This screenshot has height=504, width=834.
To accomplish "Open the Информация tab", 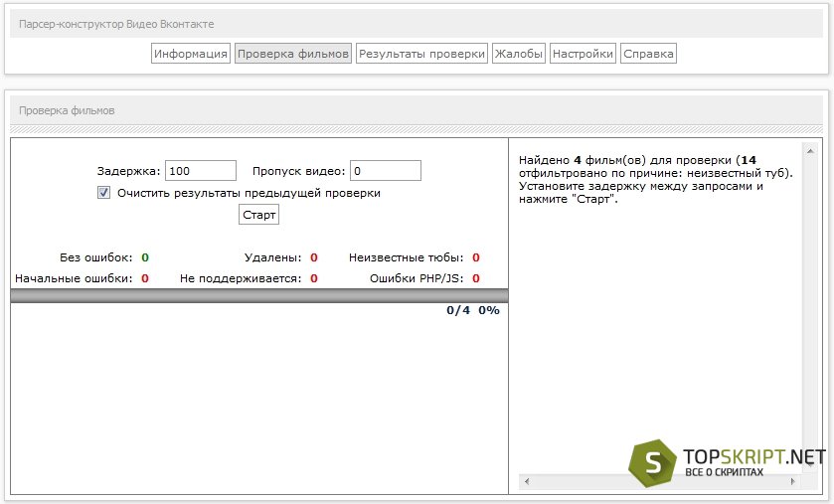I will point(191,54).
